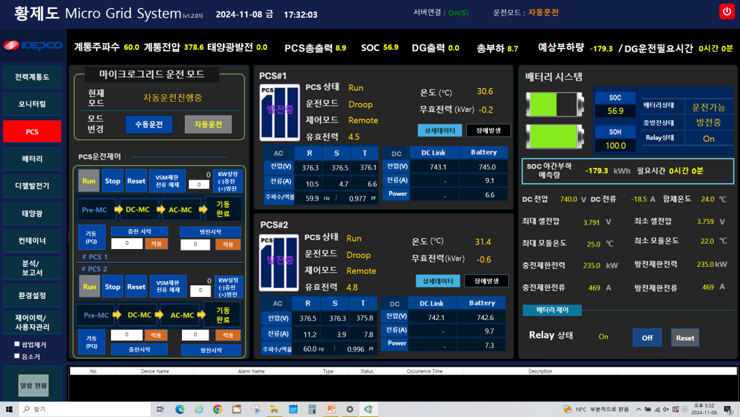This screenshot has width=740, height=417.
Task: Select the 디젤발전기 sidebar menu
Action: [32, 186]
